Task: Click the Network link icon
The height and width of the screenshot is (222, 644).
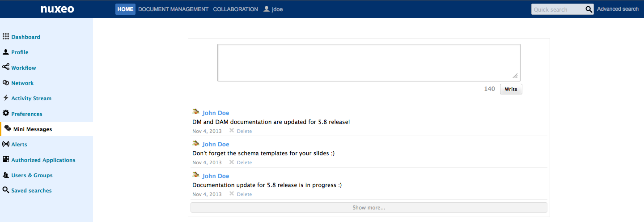Action: (6, 83)
